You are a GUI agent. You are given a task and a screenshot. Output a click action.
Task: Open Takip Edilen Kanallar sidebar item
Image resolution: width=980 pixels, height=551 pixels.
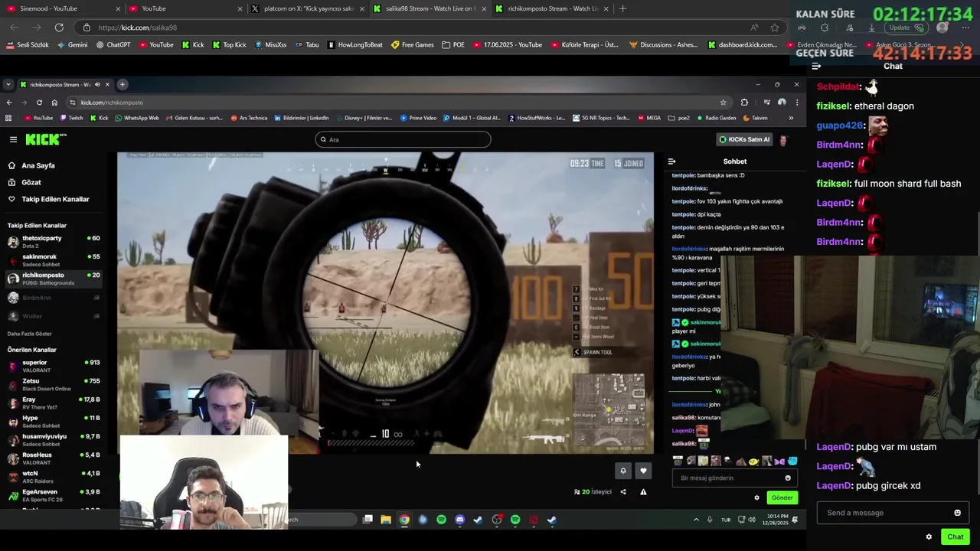coord(55,199)
